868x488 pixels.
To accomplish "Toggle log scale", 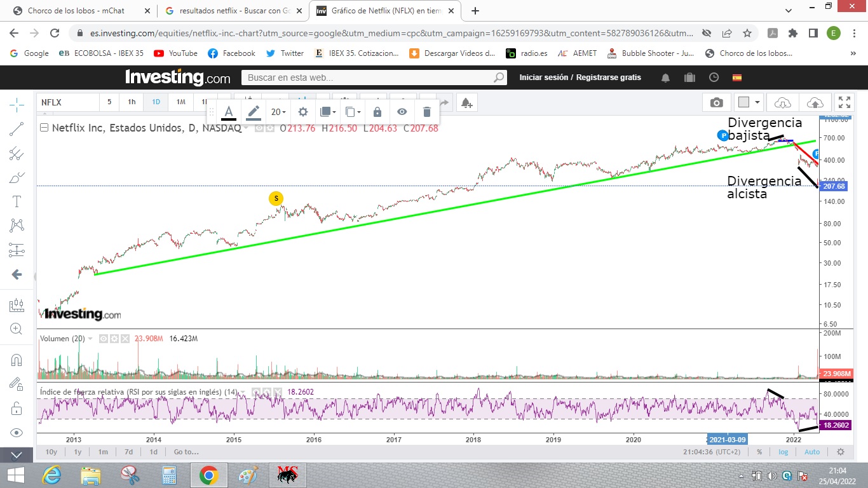I will [x=783, y=452].
